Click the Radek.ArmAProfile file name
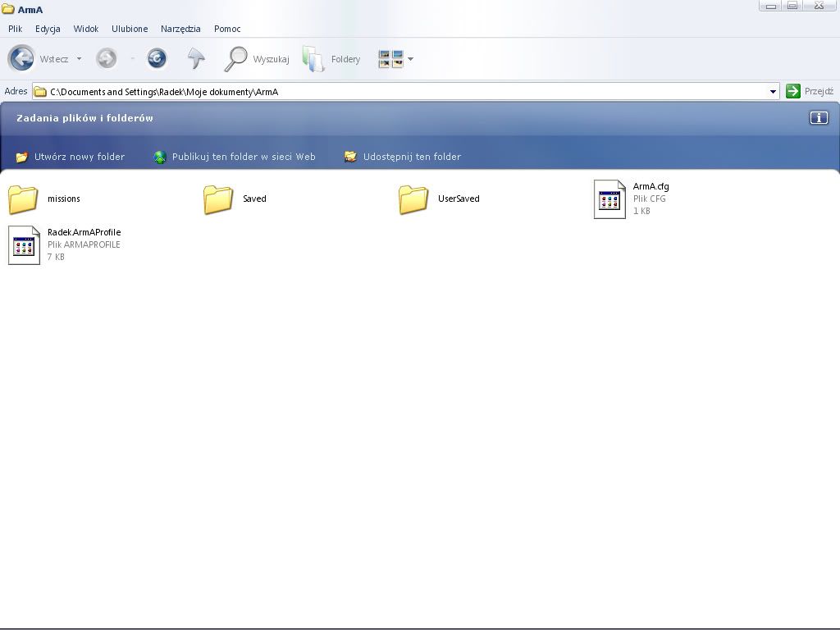 coord(84,232)
